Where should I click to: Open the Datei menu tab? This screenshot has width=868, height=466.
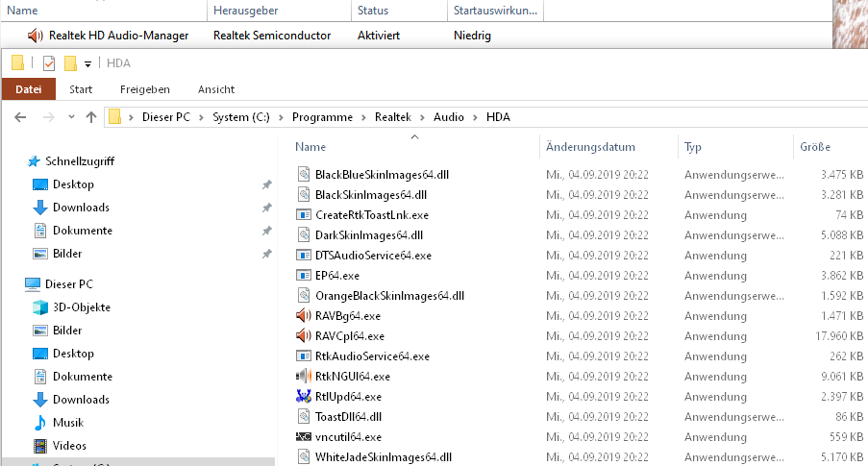point(29,89)
